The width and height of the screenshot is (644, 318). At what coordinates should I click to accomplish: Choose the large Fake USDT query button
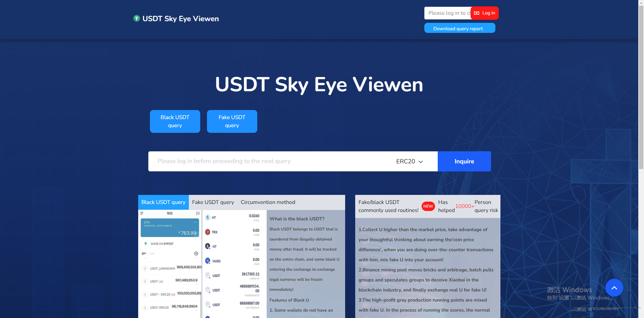(x=232, y=121)
